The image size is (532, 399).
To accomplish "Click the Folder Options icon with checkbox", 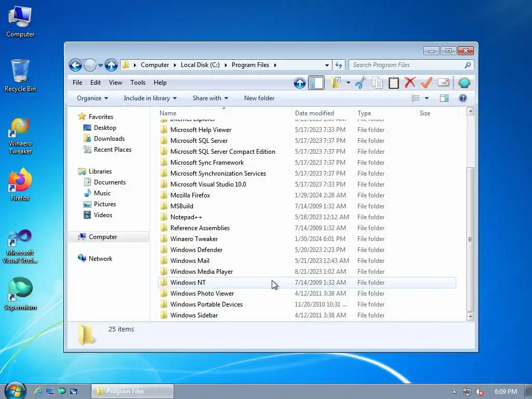I will click(x=336, y=83).
